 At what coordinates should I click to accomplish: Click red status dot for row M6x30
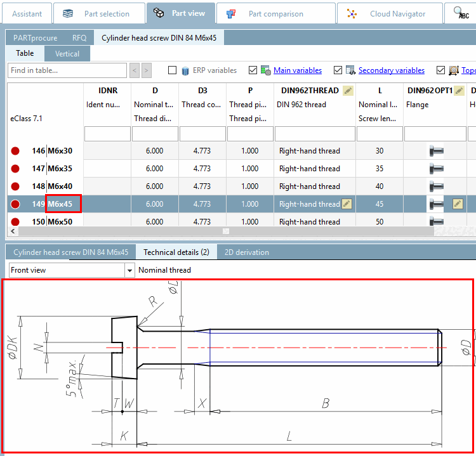pyautogui.click(x=16, y=151)
